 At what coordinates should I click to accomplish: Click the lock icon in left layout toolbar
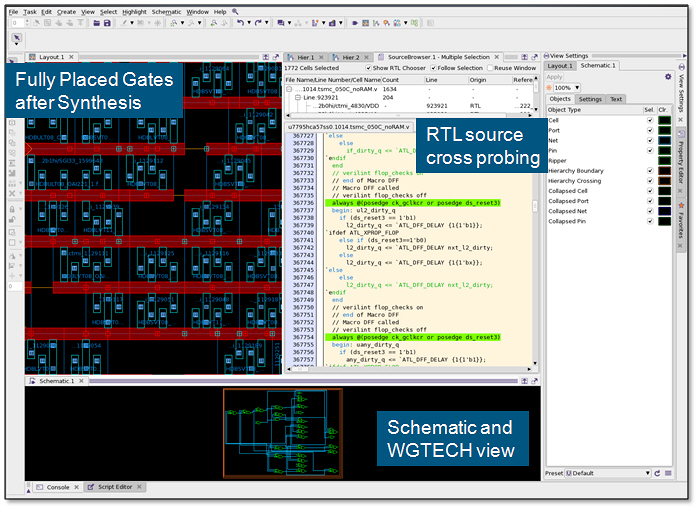coord(12,209)
